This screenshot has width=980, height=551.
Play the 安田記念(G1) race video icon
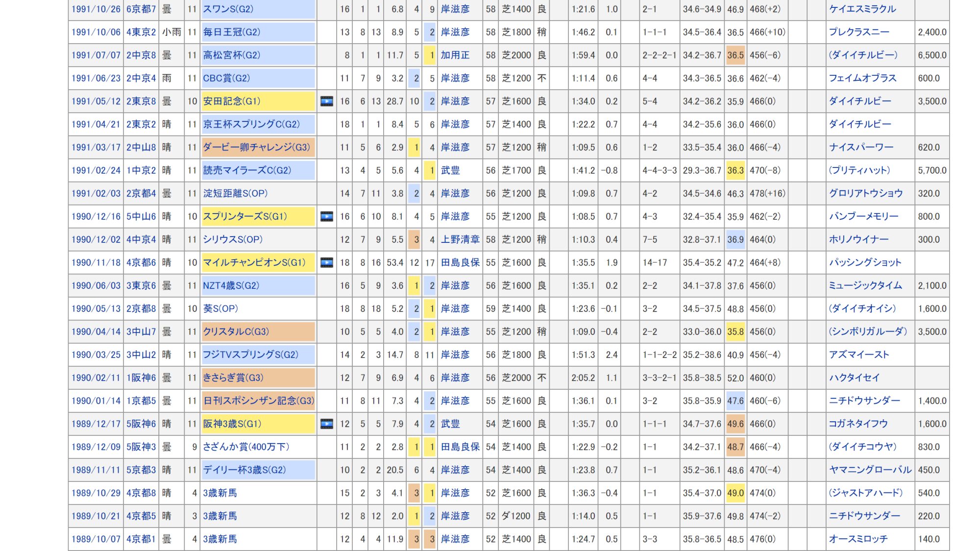pos(326,101)
